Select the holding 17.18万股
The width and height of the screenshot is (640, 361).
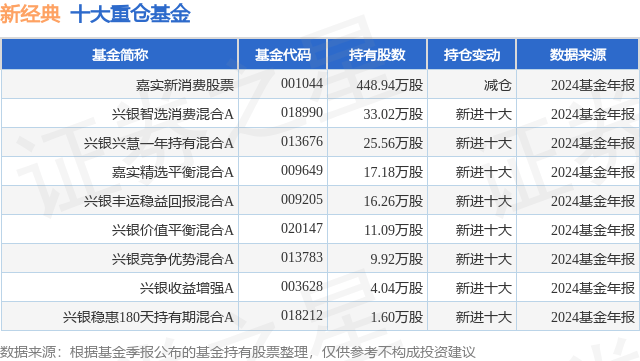coord(393,172)
